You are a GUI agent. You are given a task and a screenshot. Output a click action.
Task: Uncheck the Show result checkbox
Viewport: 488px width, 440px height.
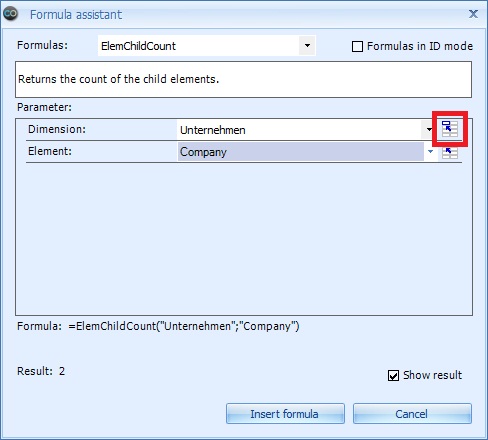tap(393, 376)
